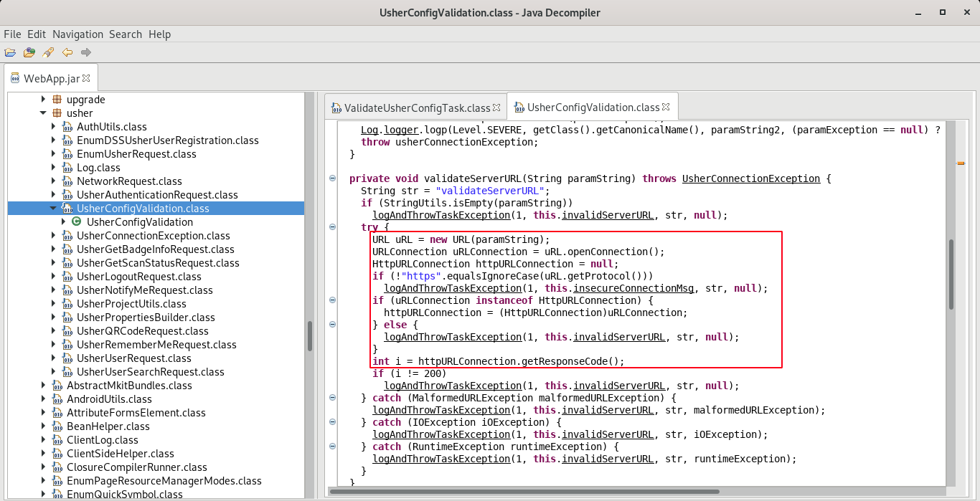980x501 pixels.
Task: Switch to ValidateUsherConfigTask.class tab
Action: click(x=416, y=108)
